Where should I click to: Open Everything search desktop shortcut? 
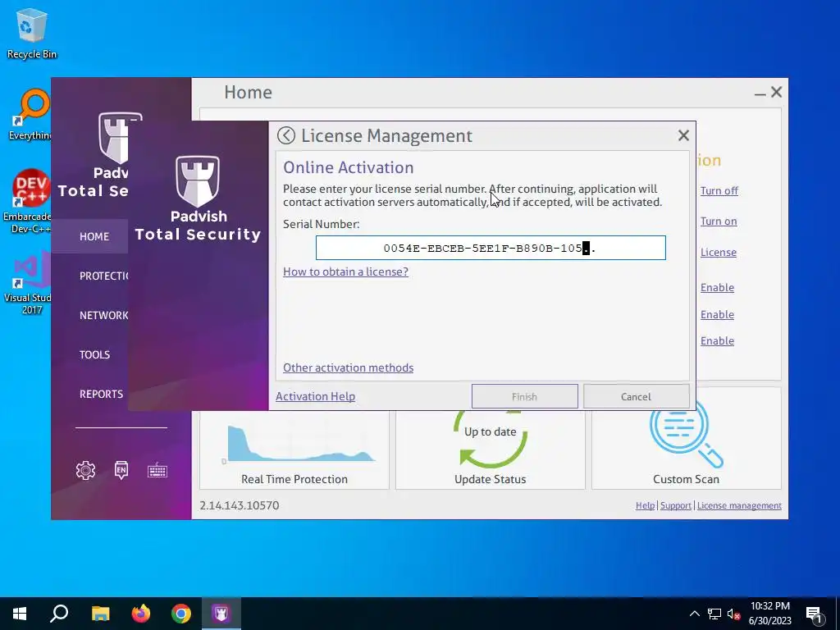point(30,115)
